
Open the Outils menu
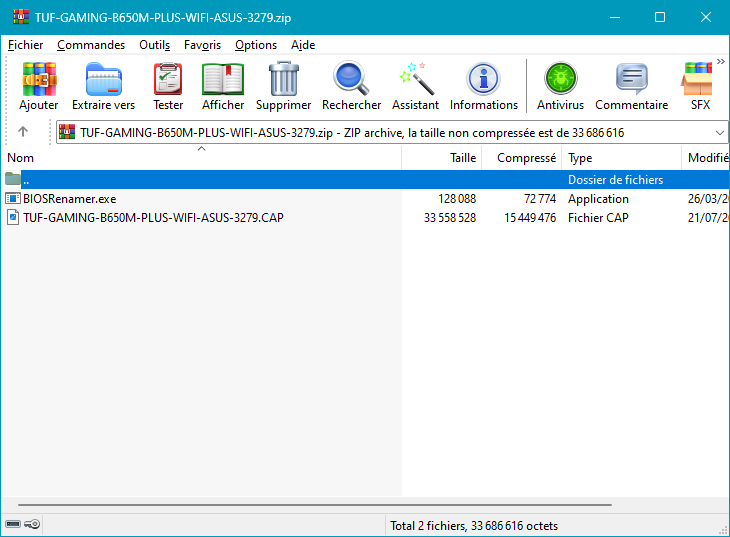(x=155, y=45)
